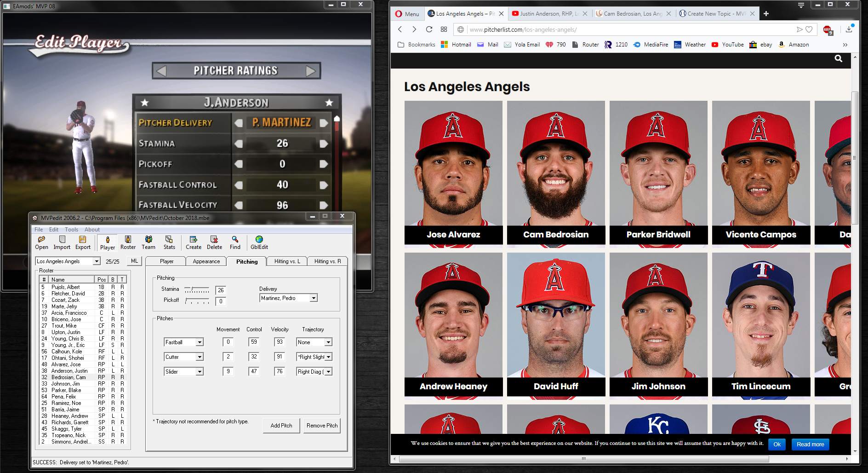Click the bookmarks overflow chevron icon

coord(845,45)
